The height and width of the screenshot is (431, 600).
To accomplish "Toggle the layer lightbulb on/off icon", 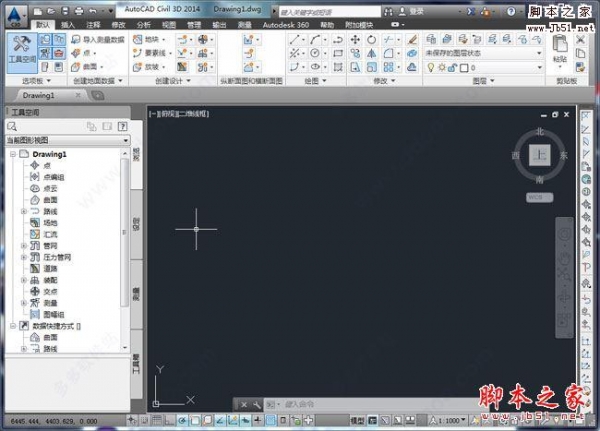I will (431, 68).
